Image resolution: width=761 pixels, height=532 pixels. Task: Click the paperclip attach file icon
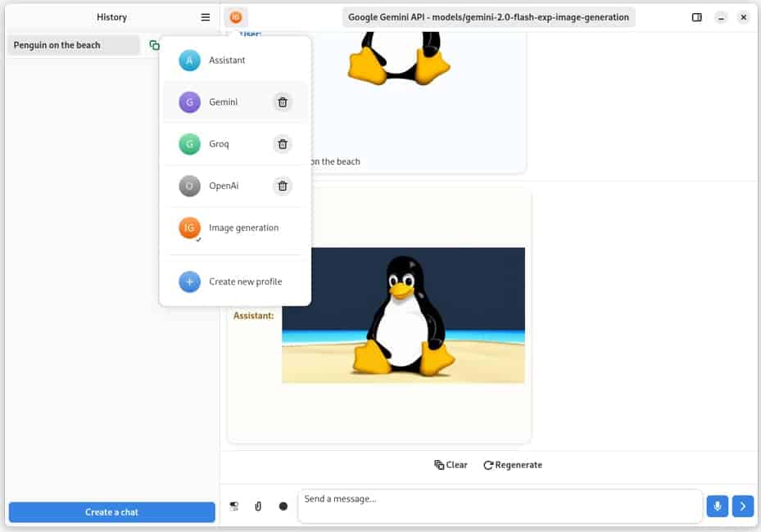pyautogui.click(x=258, y=507)
